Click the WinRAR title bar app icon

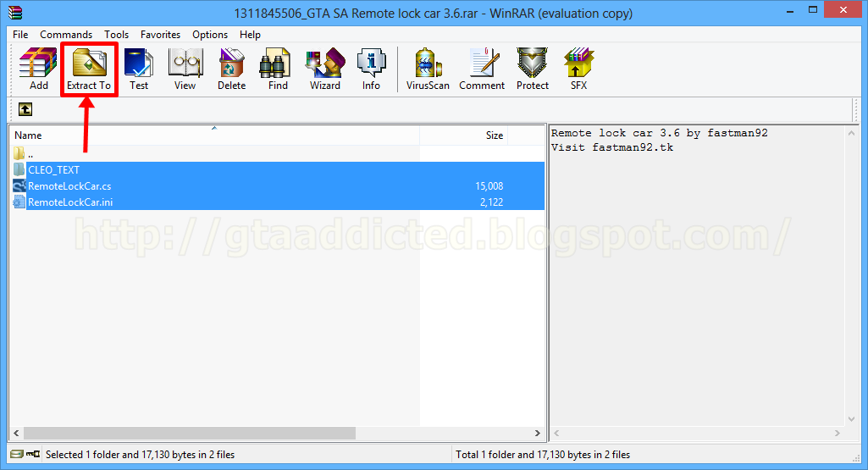coord(15,12)
